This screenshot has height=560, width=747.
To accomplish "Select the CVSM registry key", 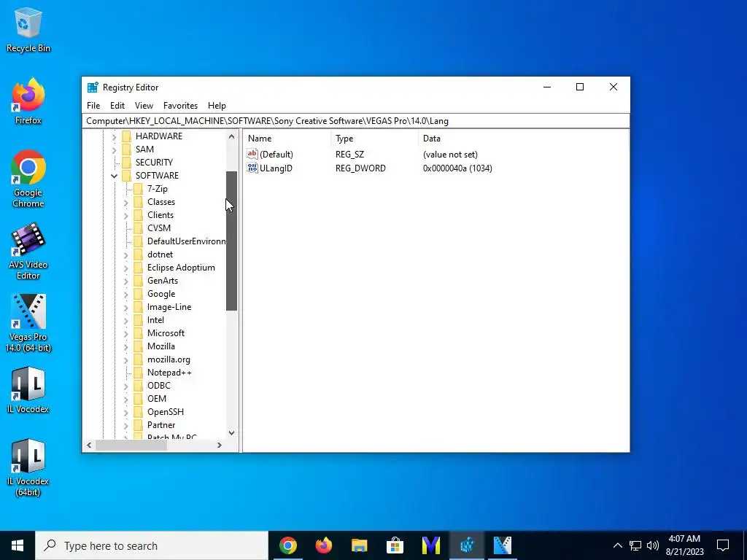I will point(158,228).
